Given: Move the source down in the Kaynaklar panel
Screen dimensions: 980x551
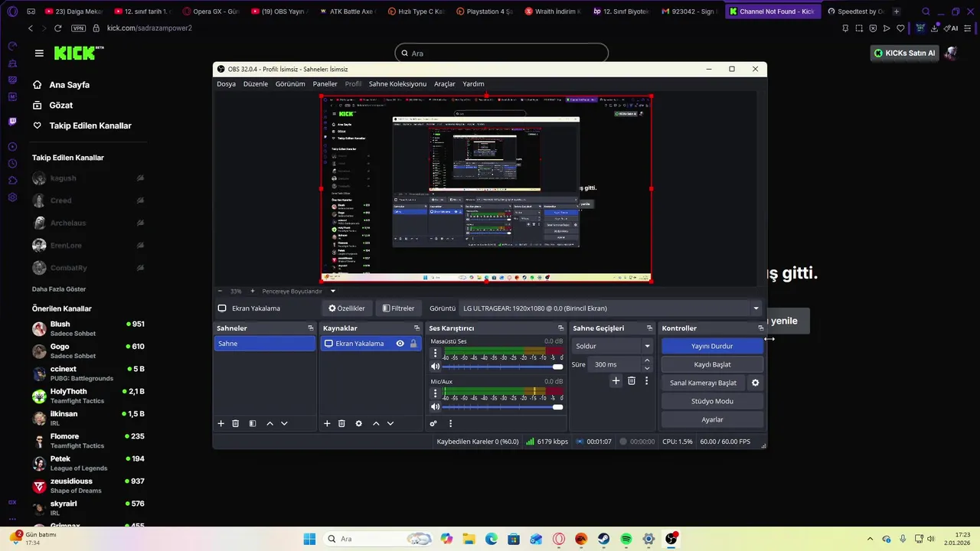Looking at the screenshot, I should point(390,423).
